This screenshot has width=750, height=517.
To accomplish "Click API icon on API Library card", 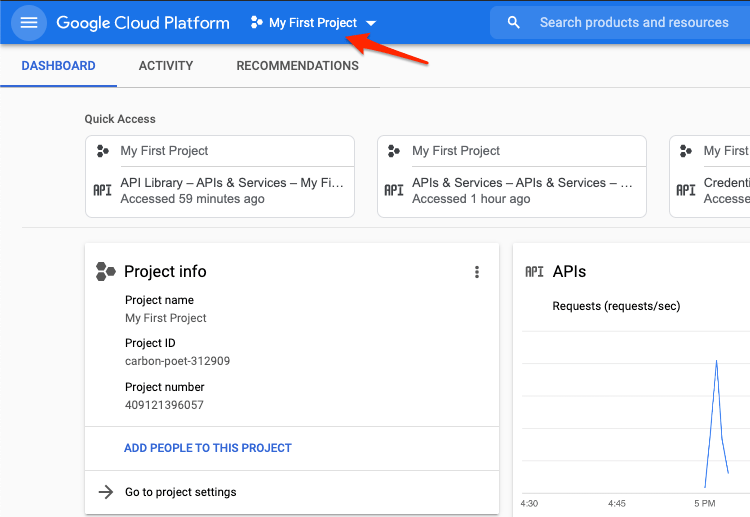I will click(102, 190).
